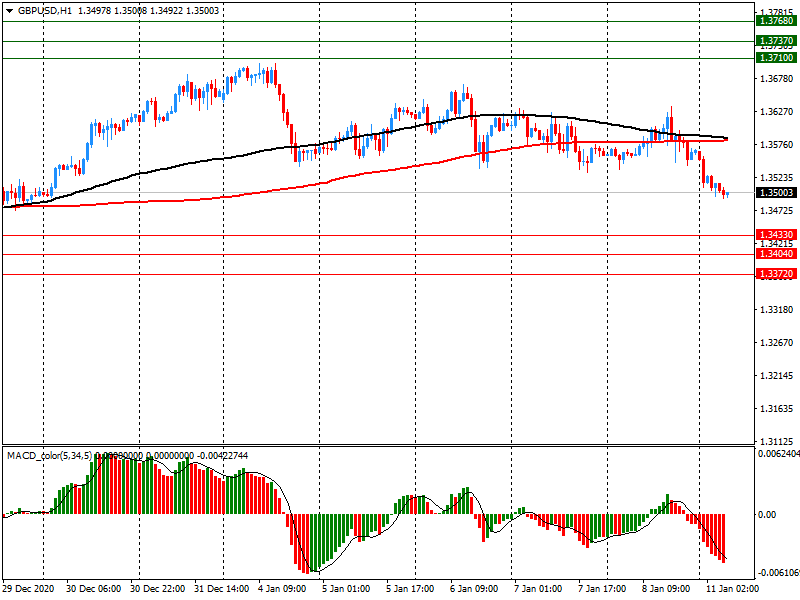Screen dimensions: 800x600
Task: Select the red 1.34330 price label
Action: 776,235
